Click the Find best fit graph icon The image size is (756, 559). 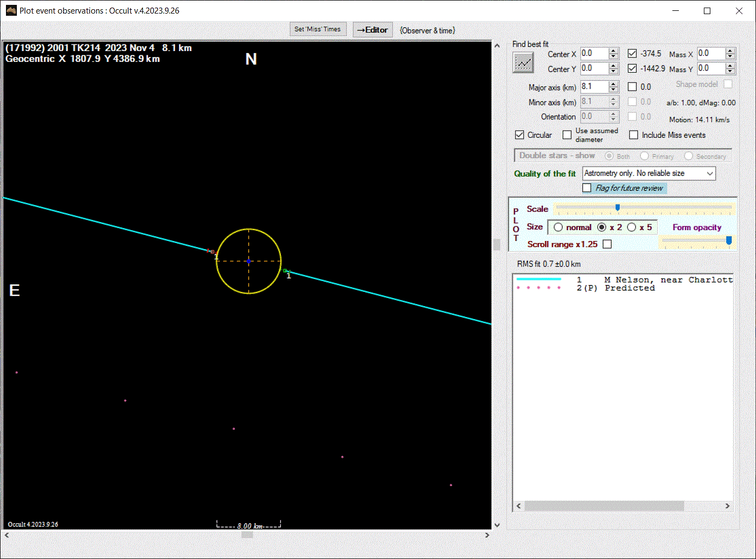coord(523,63)
